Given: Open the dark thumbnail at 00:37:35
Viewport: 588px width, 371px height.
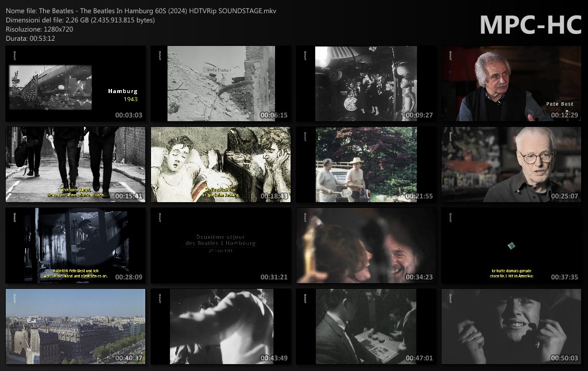Looking at the screenshot, I should tap(511, 246).
